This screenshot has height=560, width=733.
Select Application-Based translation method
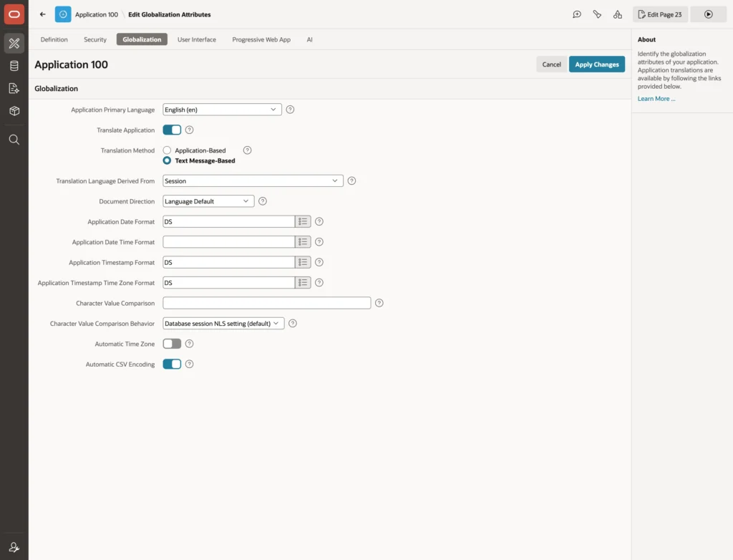(167, 150)
